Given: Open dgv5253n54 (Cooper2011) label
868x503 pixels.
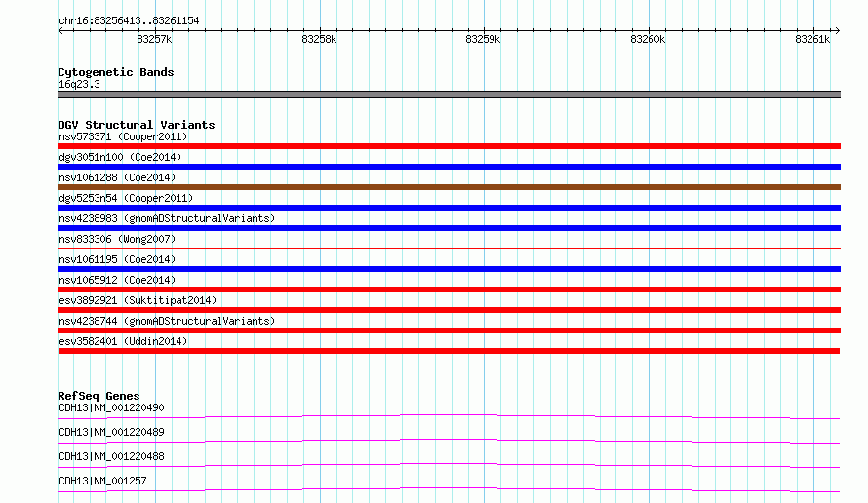Looking at the screenshot, I should 126,198.
